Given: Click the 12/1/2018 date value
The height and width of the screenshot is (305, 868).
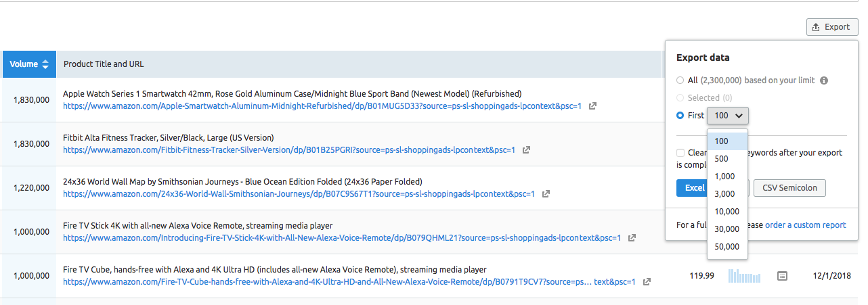Looking at the screenshot, I should pyautogui.click(x=832, y=276).
